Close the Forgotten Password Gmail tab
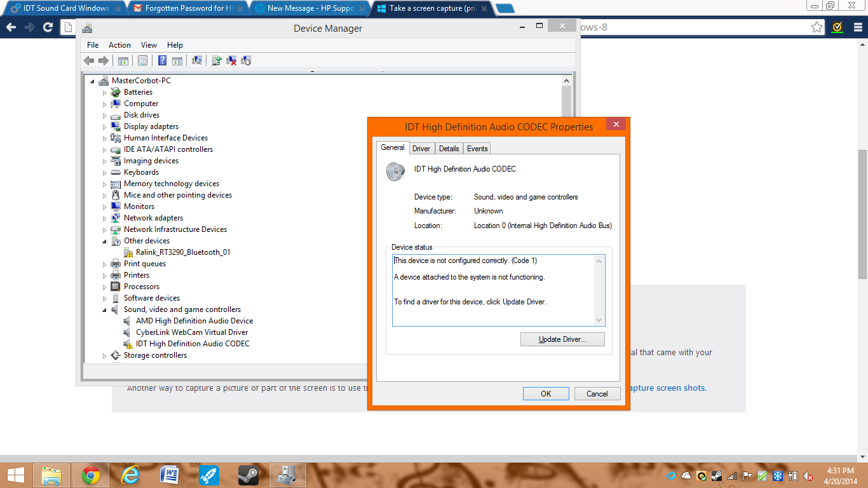Image resolution: width=868 pixels, height=488 pixels. (x=239, y=8)
